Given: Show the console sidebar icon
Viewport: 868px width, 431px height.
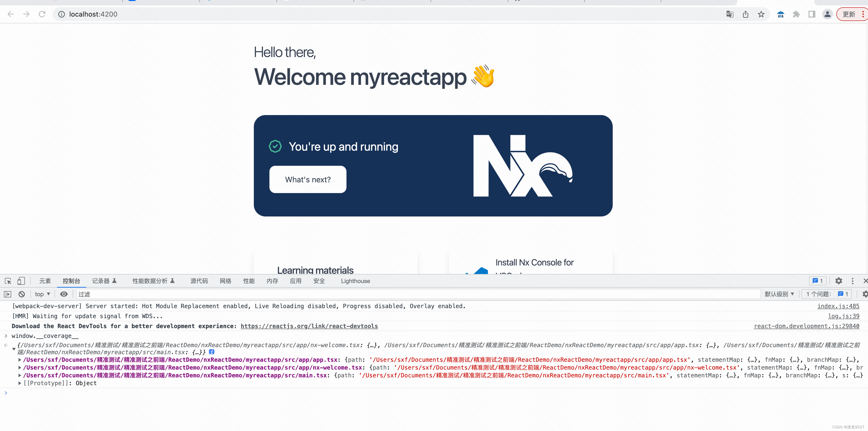Looking at the screenshot, I should click(x=7, y=294).
